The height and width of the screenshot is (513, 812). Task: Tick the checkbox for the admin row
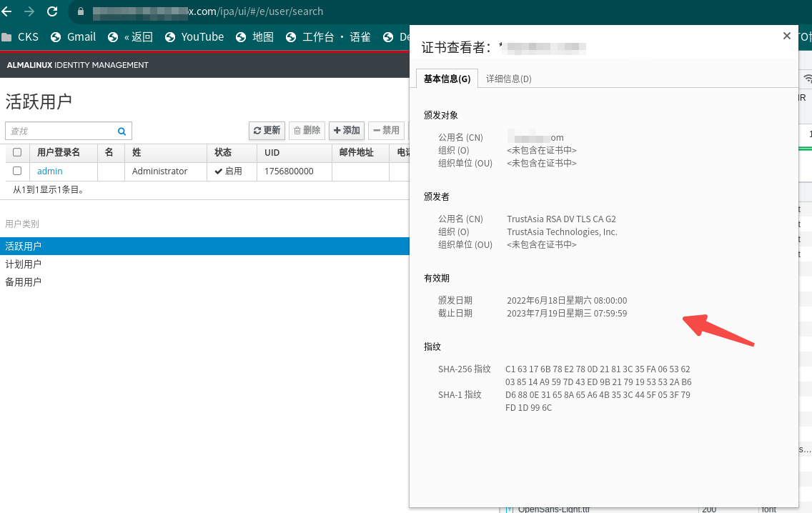click(x=17, y=171)
